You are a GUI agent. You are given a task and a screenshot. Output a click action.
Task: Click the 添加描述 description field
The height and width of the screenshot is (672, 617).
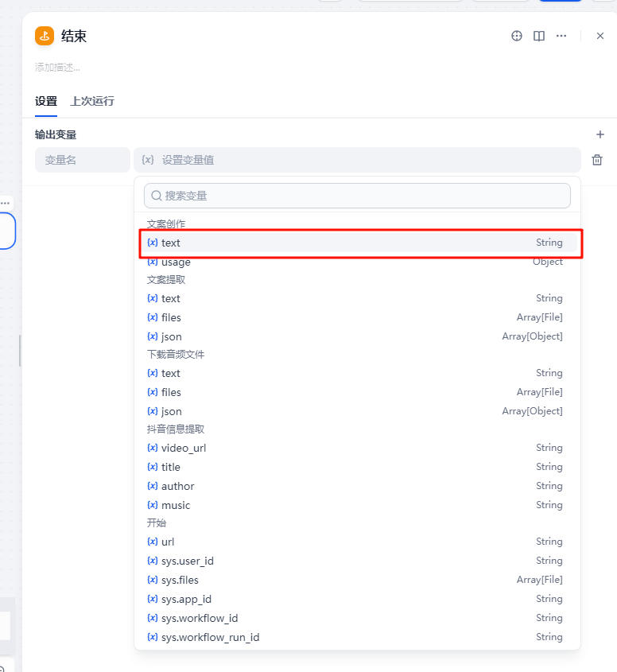58,68
